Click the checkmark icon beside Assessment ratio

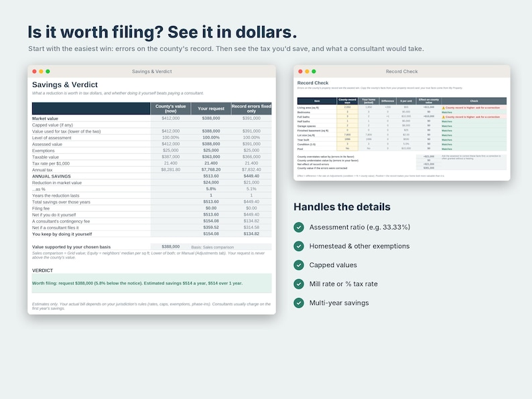pos(299,227)
